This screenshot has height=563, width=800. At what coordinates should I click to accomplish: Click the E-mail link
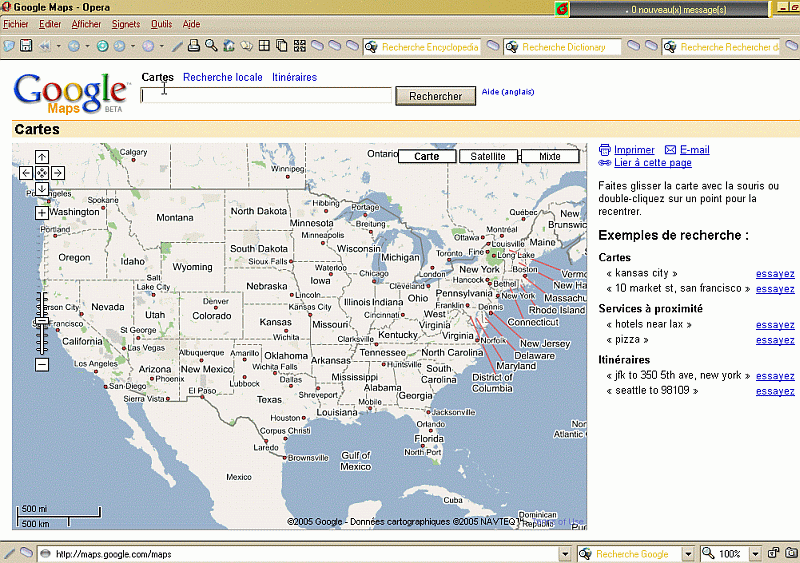click(694, 150)
